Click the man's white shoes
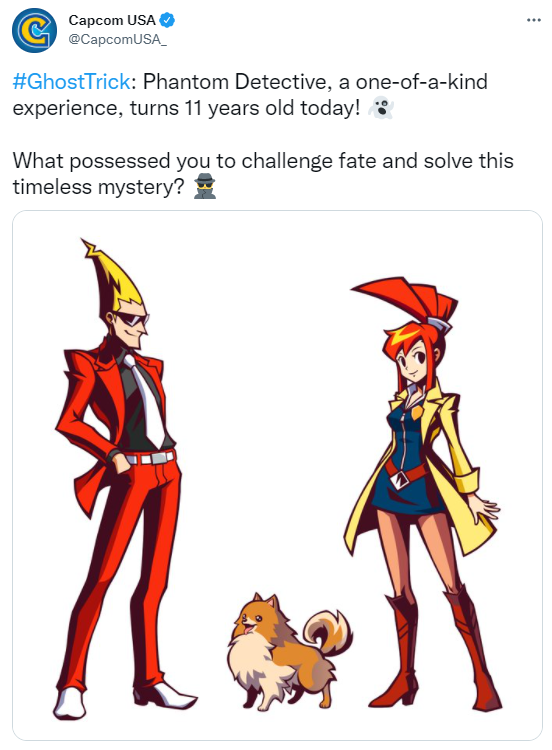 pos(124,701)
